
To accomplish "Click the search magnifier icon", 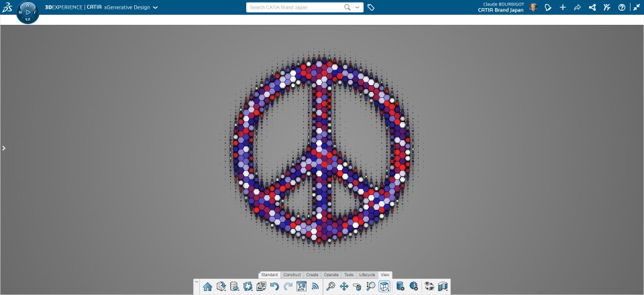I will point(347,7).
